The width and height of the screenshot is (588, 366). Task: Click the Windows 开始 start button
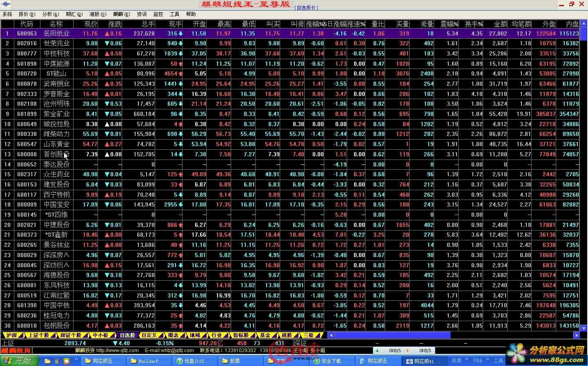pos(19,361)
